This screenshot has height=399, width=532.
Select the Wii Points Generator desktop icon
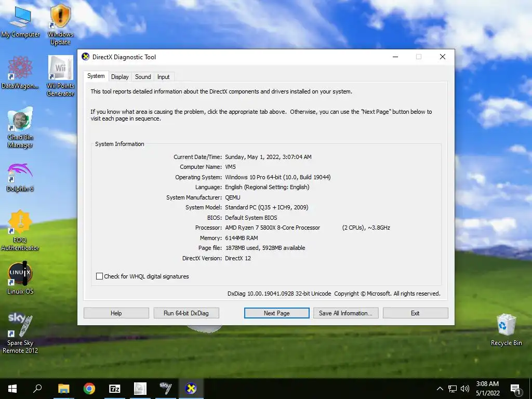click(x=60, y=76)
